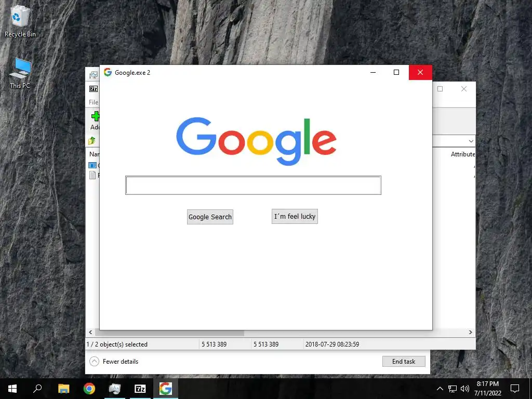The height and width of the screenshot is (399, 532).
Task: Select the This PC desktop icon
Action: coord(20,74)
